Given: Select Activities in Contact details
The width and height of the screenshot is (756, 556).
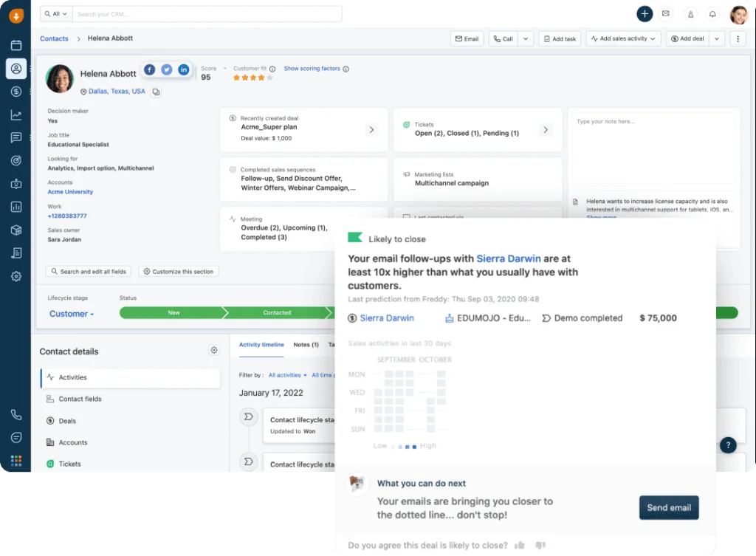Looking at the screenshot, I should coord(131,377).
